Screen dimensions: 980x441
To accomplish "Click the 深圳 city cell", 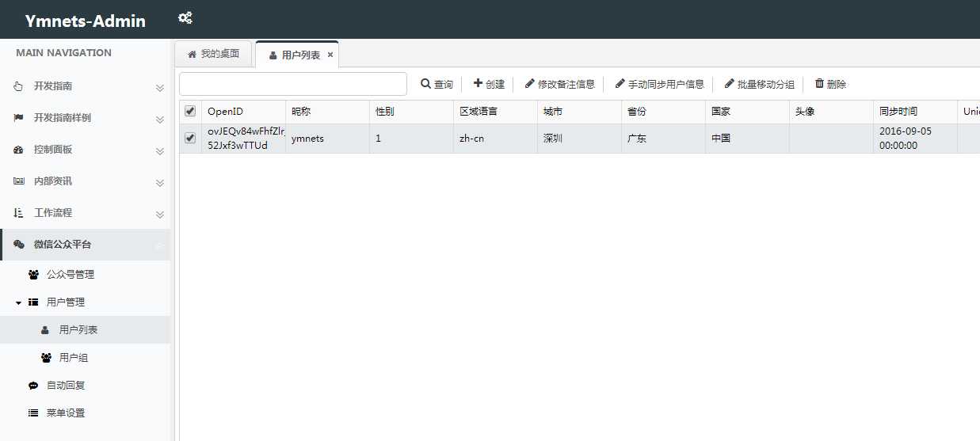I will [580, 139].
